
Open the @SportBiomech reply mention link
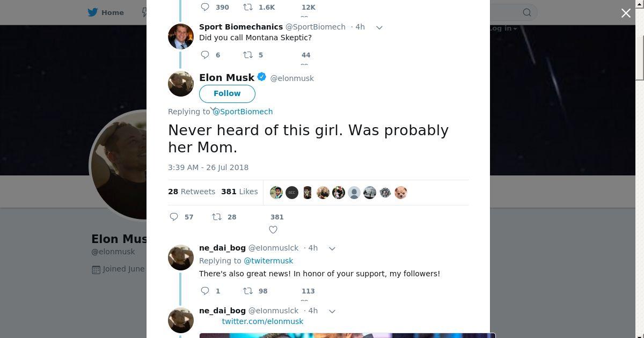pyautogui.click(x=243, y=112)
